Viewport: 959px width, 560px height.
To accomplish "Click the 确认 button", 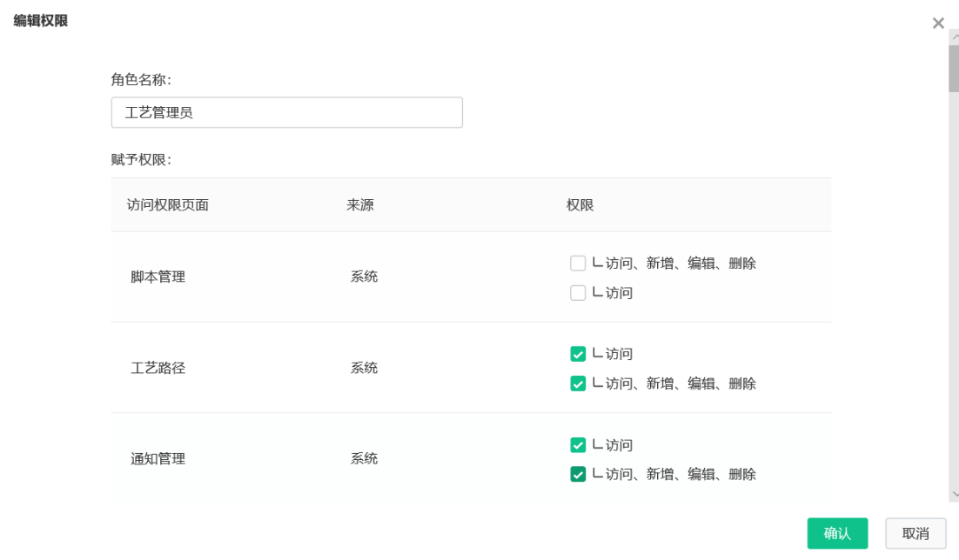I will [x=837, y=533].
